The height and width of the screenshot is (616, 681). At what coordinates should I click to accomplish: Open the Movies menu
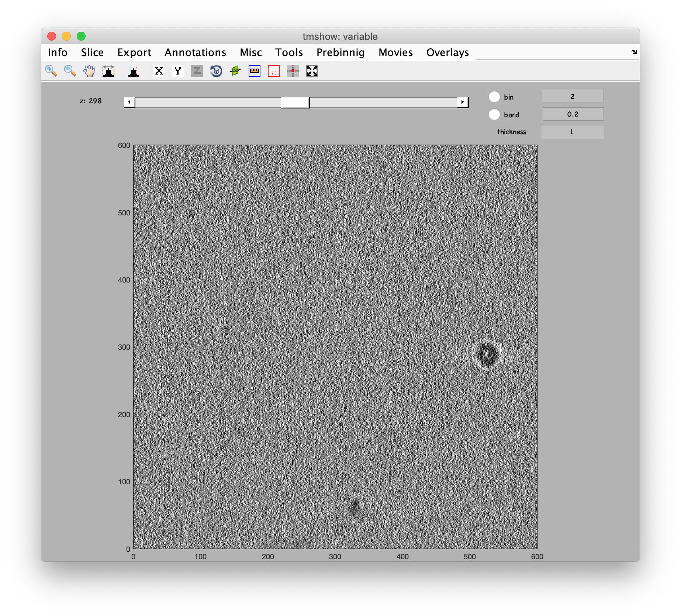click(x=395, y=52)
